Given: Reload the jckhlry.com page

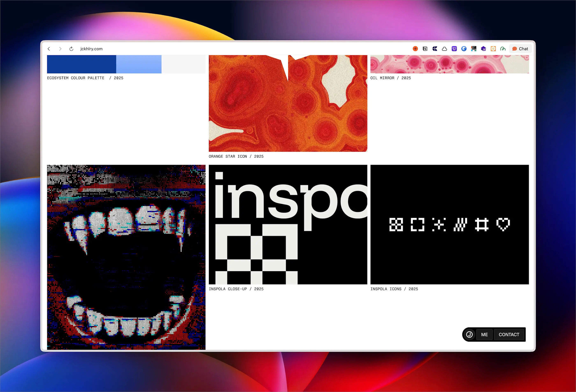Looking at the screenshot, I should point(71,49).
